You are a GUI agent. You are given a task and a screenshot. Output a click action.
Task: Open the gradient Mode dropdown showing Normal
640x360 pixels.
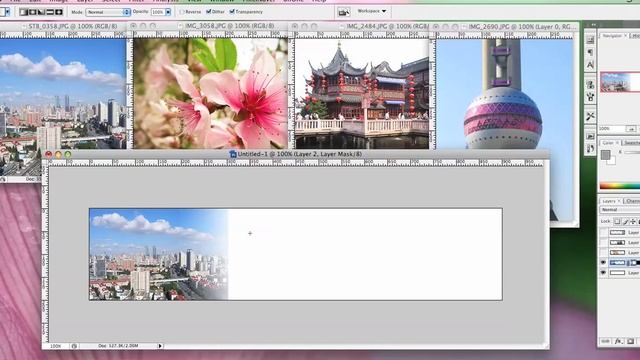click(x=108, y=12)
